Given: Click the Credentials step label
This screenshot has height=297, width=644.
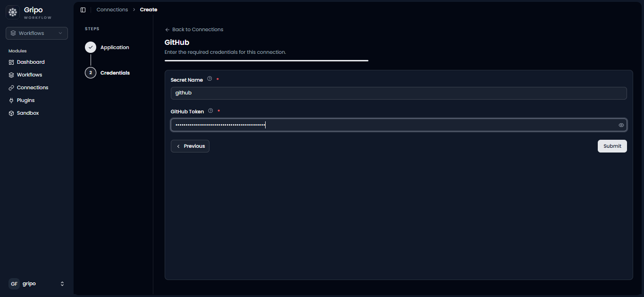Looking at the screenshot, I should point(115,73).
